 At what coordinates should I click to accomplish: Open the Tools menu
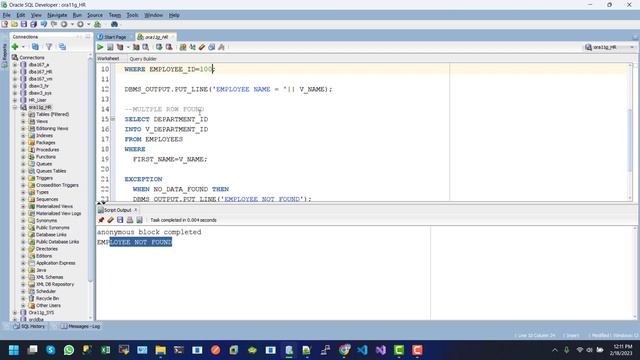132,15
